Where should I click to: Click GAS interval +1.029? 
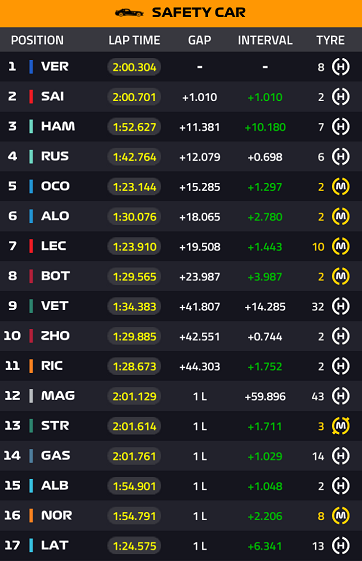(265, 456)
